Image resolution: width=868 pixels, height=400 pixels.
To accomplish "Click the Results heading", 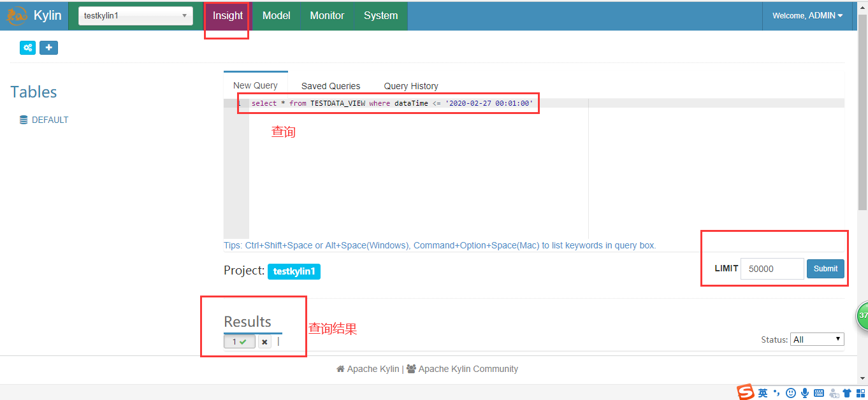I will 247,322.
